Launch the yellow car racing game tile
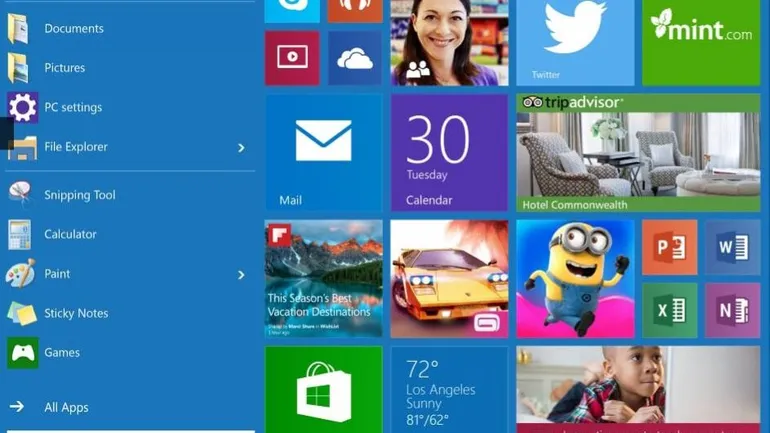 [449, 279]
